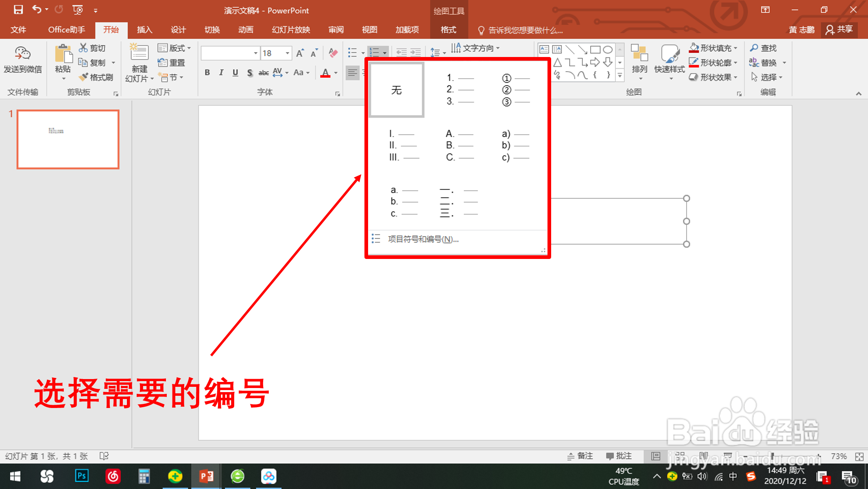This screenshot has height=489, width=868.
Task: Clear all formatting eraser icon
Action: (x=333, y=53)
